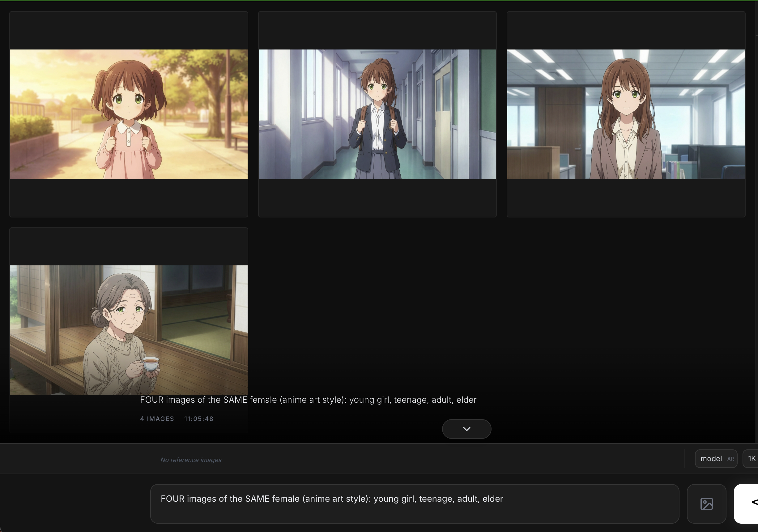Open the 1K resolution selector
This screenshot has height=532, width=758.
pos(752,459)
